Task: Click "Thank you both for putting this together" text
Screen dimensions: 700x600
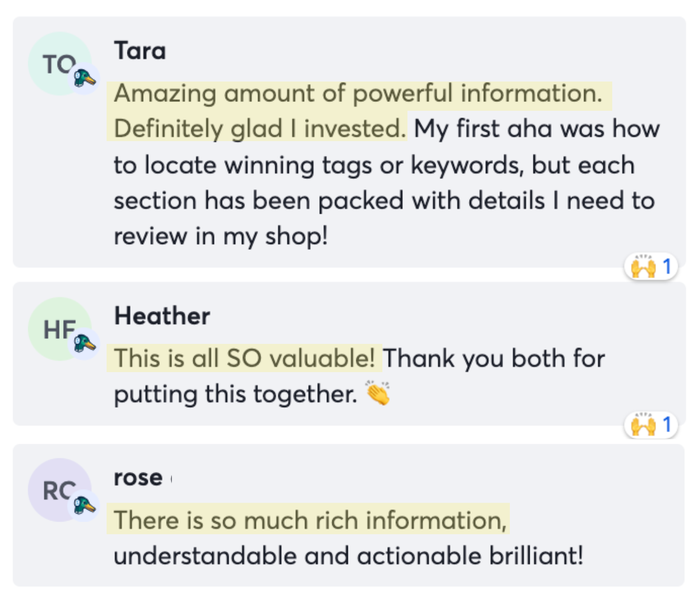Action: (x=494, y=359)
